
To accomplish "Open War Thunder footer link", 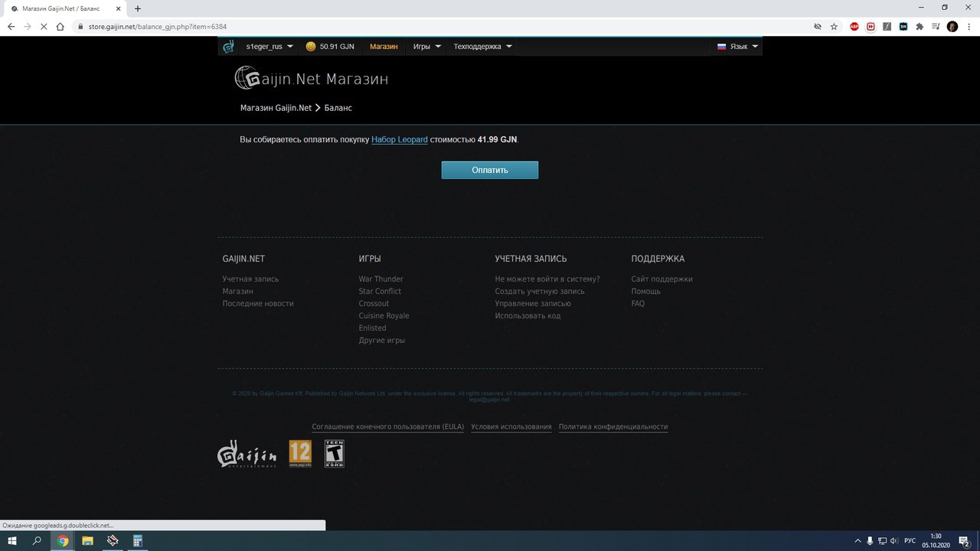I will (381, 279).
